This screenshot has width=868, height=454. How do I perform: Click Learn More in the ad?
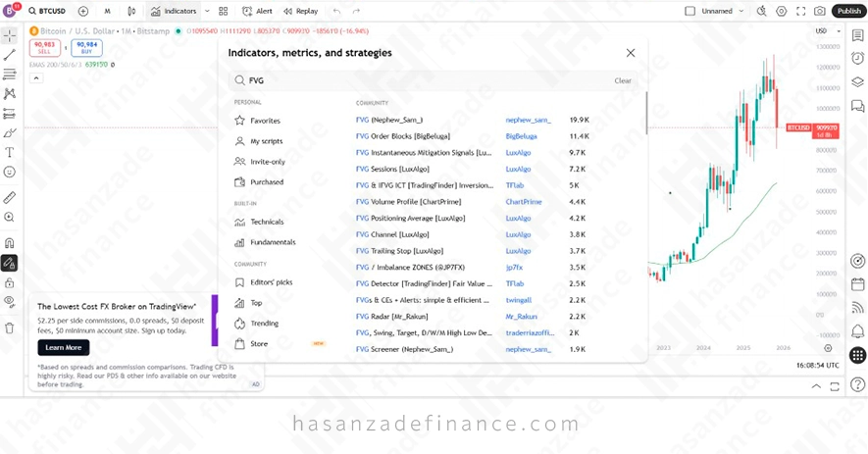coord(64,348)
